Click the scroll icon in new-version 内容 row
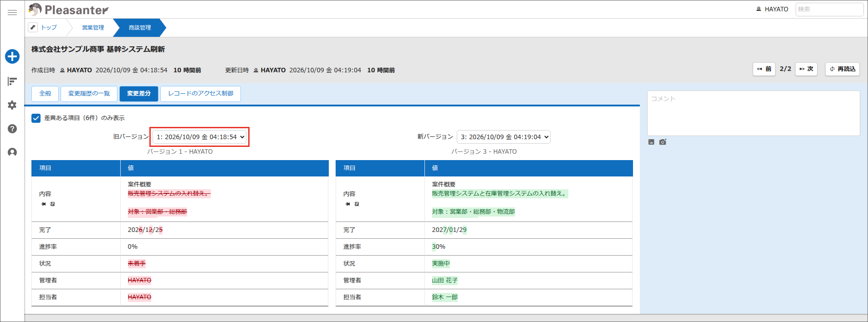Viewport: 868px width, 322px height. (x=357, y=204)
